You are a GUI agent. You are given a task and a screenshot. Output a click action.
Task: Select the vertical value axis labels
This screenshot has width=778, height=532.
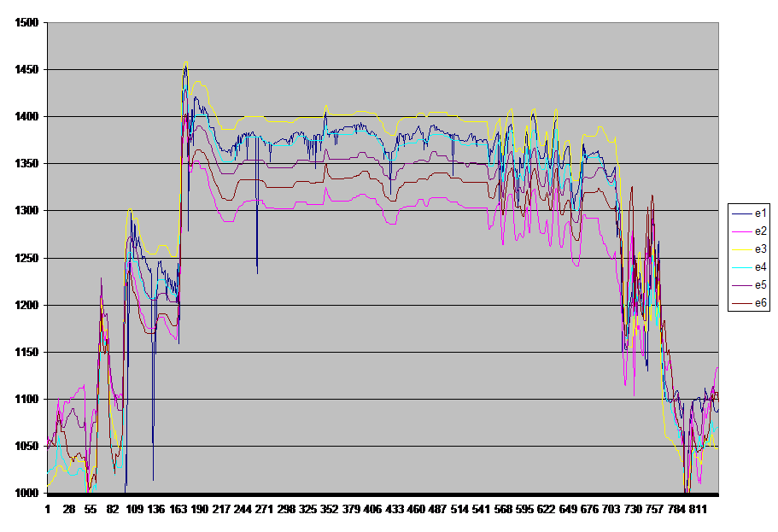(x=28, y=258)
